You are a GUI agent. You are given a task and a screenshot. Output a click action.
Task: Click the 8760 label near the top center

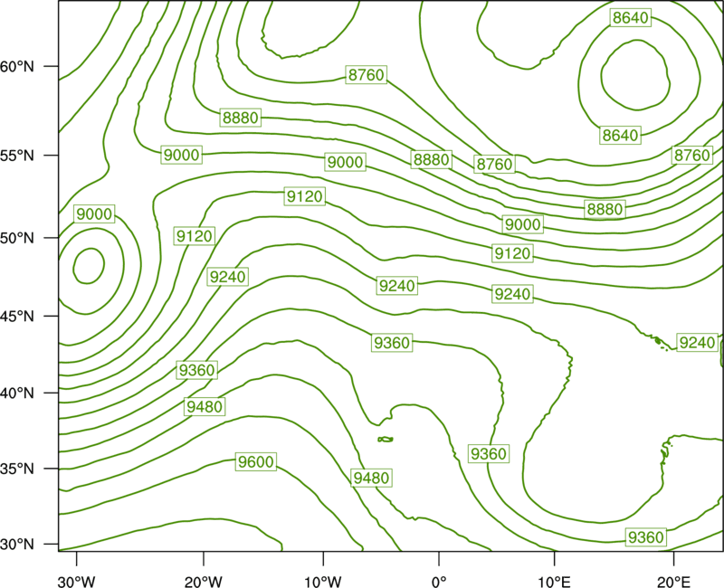point(367,74)
